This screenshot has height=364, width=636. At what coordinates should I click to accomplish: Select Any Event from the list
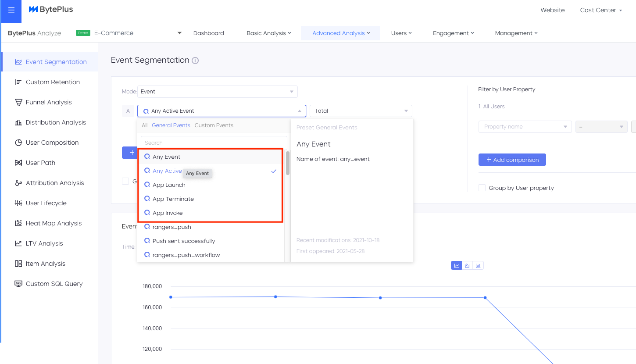pyautogui.click(x=211, y=157)
